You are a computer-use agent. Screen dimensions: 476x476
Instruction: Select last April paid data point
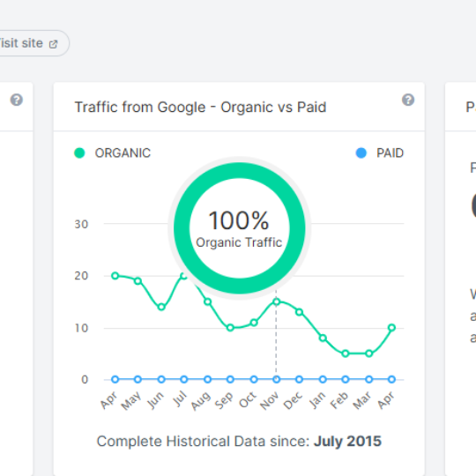[x=392, y=379]
